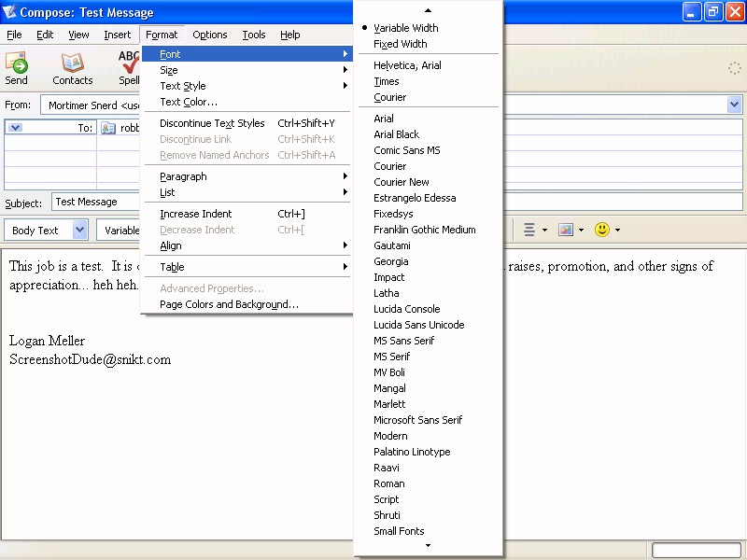Choose Increase Indent

point(247,214)
